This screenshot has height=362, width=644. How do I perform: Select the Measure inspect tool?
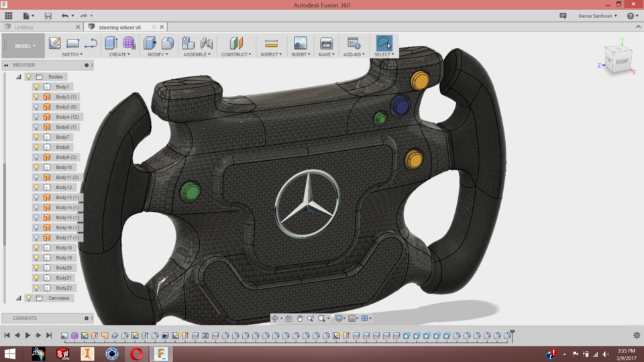(271, 43)
